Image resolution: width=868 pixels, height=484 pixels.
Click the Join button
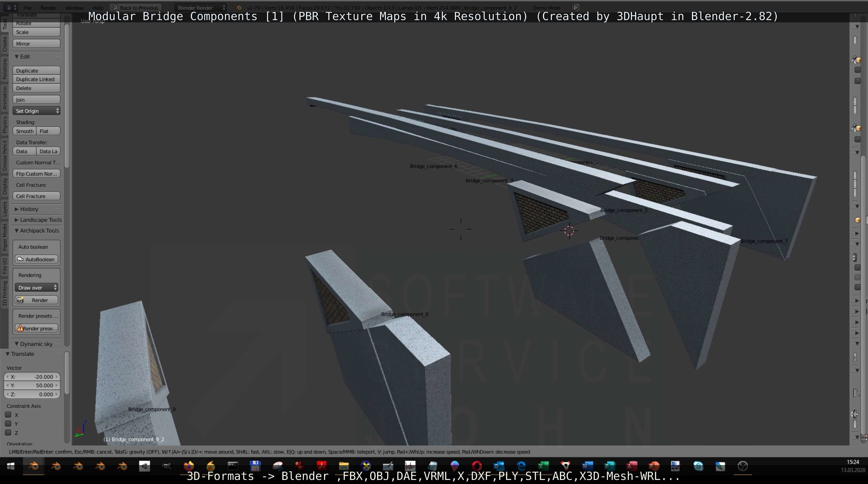36,99
